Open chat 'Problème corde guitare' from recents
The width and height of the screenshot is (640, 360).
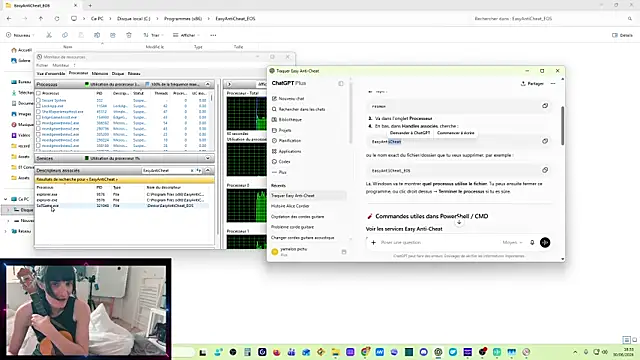coord(292,227)
